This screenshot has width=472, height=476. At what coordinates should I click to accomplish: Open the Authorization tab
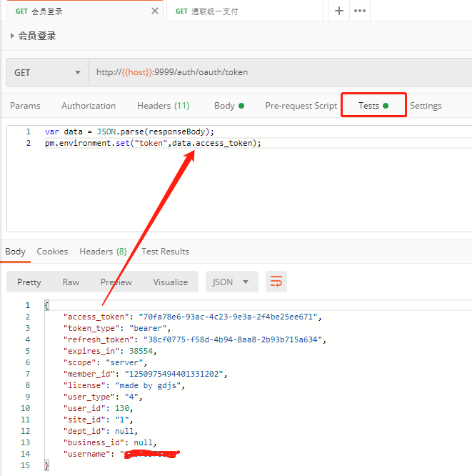(x=89, y=106)
